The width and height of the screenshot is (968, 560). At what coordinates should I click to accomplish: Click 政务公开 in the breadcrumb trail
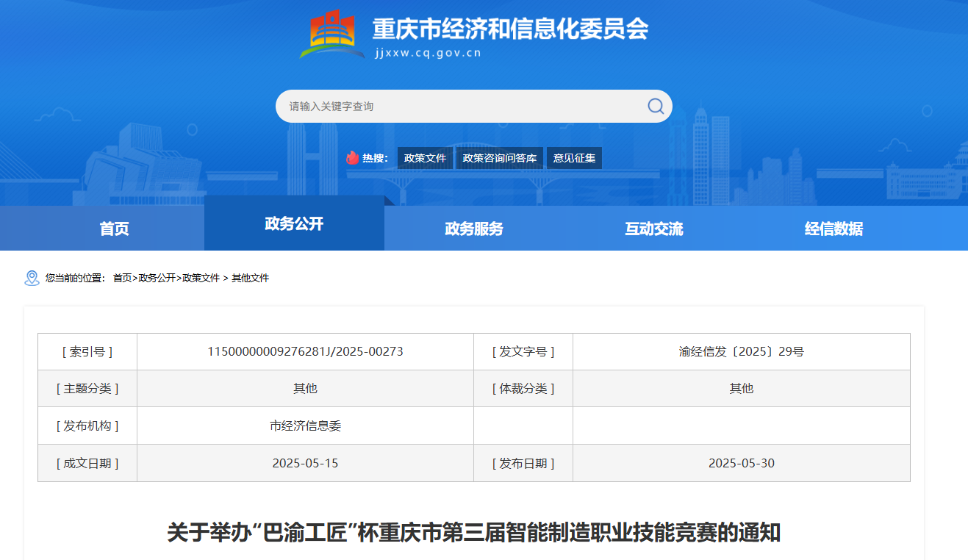click(157, 278)
